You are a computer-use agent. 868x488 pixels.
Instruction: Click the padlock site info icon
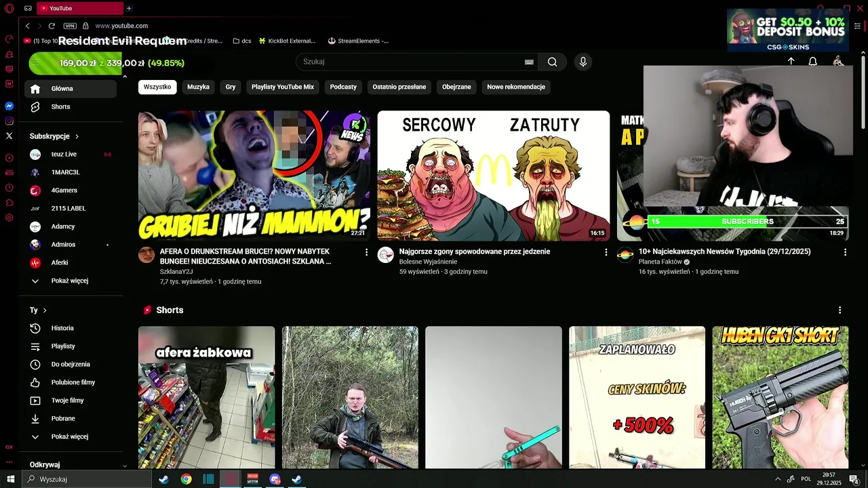[85, 26]
